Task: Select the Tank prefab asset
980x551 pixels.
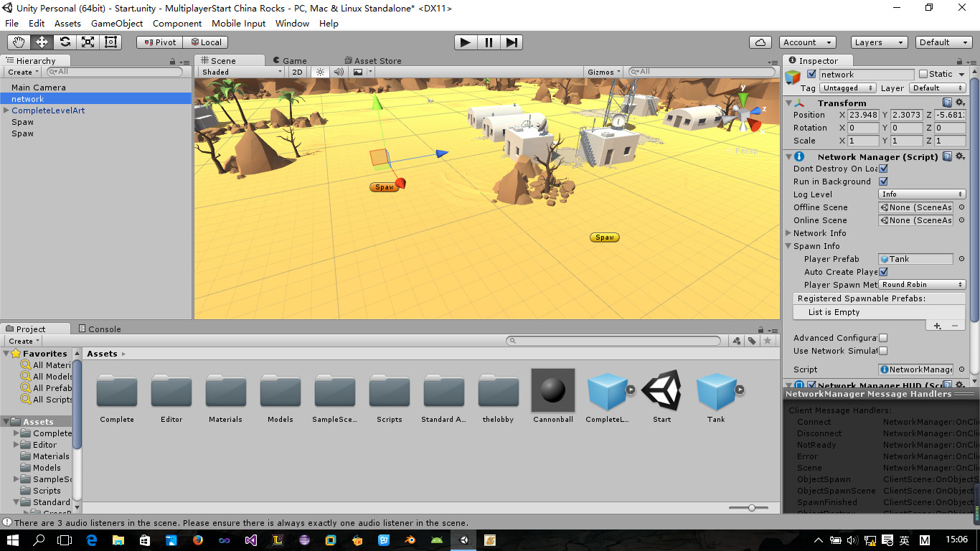Action: pos(716,397)
